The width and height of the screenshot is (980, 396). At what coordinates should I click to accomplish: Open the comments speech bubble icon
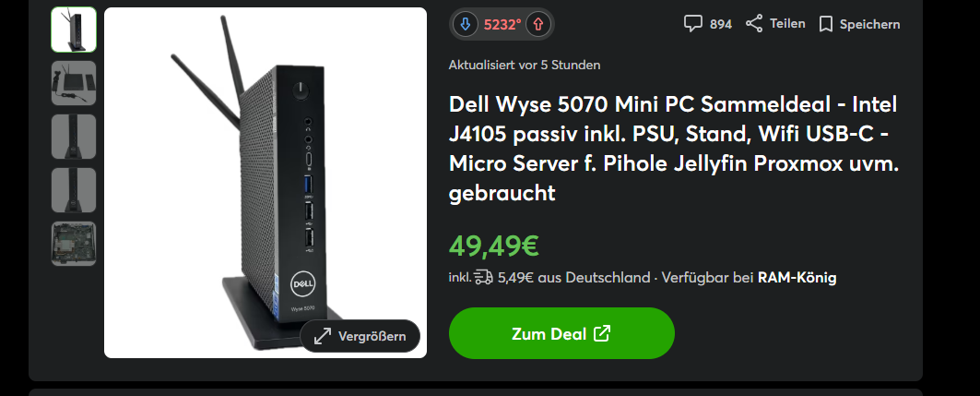click(x=692, y=24)
